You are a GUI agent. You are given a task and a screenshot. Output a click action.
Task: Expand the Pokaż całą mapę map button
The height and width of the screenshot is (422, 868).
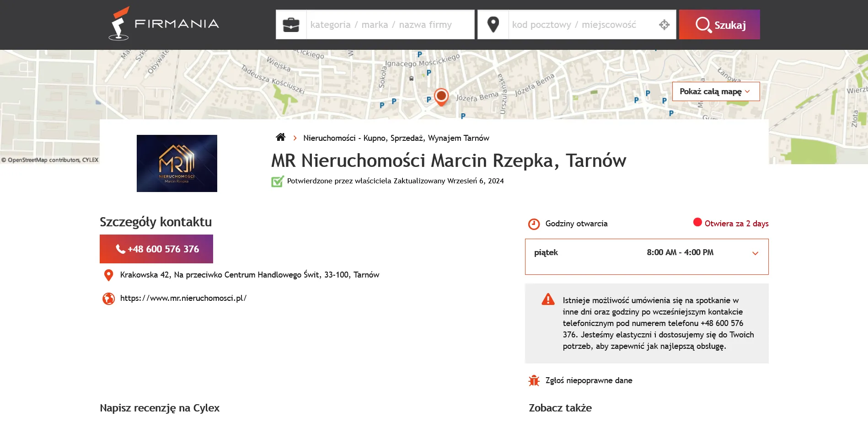tap(716, 91)
